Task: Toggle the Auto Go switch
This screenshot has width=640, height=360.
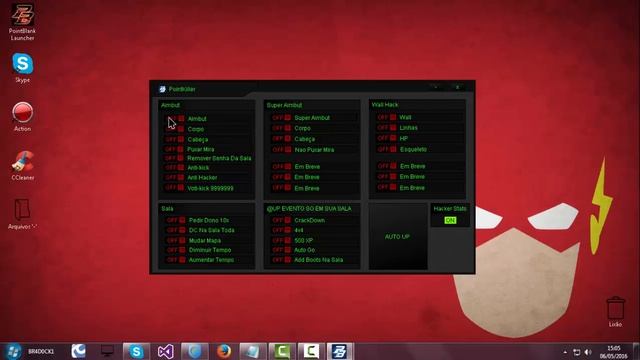Action: point(282,250)
